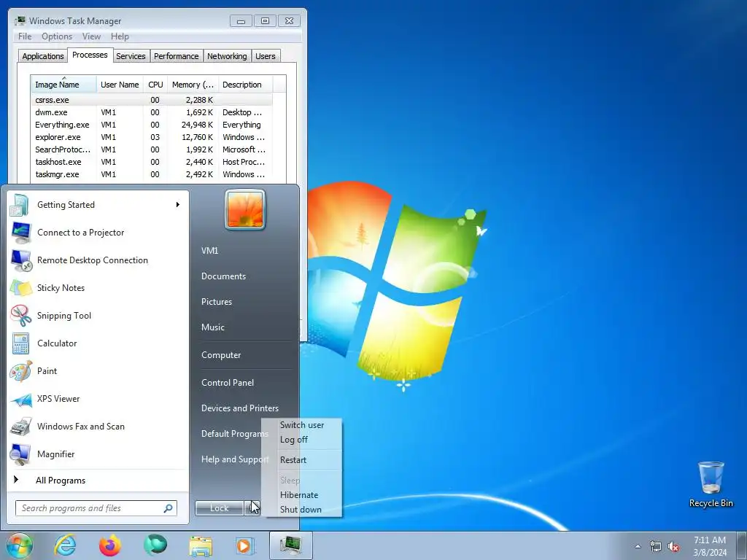Open Devices and Printers
This screenshot has width=747, height=560.
tap(239, 408)
